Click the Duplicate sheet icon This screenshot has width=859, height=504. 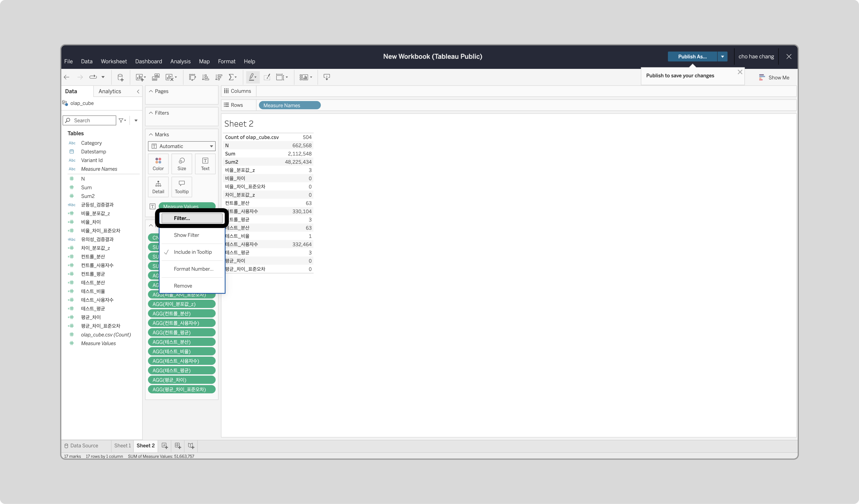coord(156,77)
